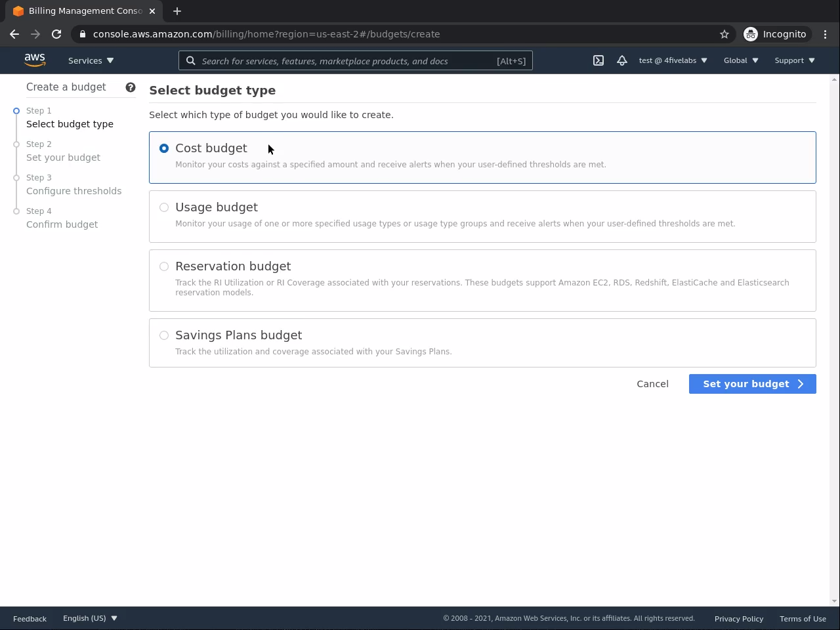Click the budget type selection prompt text
The width and height of the screenshot is (840, 630).
[271, 115]
